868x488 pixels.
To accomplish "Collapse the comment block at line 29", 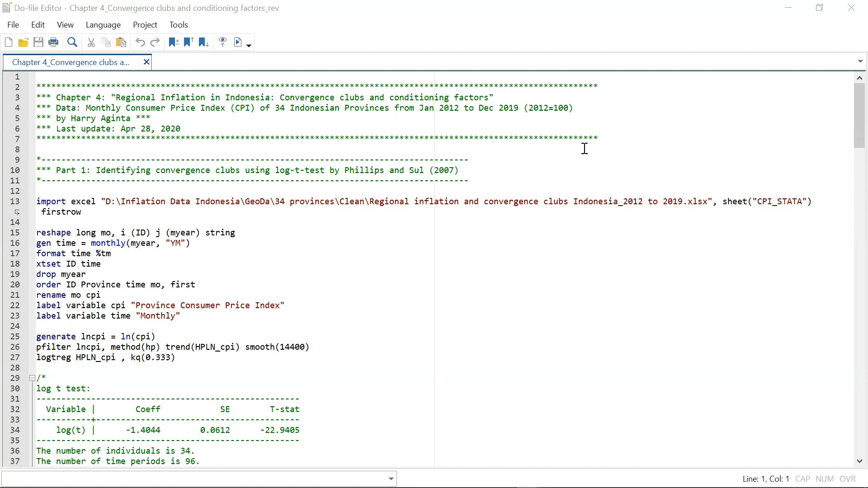I will [32, 378].
